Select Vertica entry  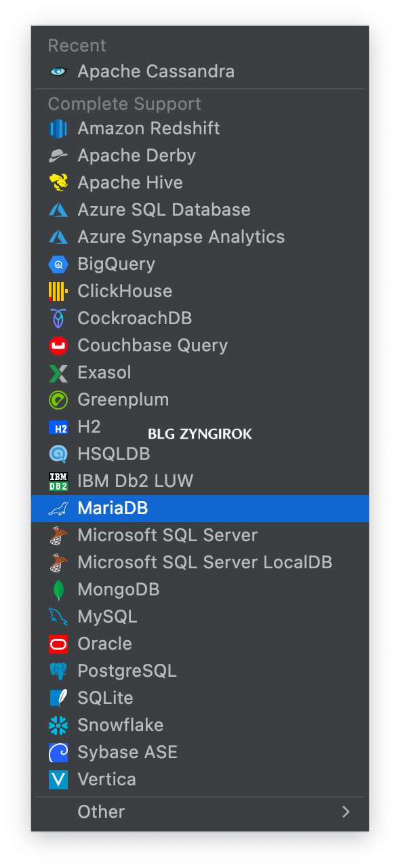coord(200,779)
